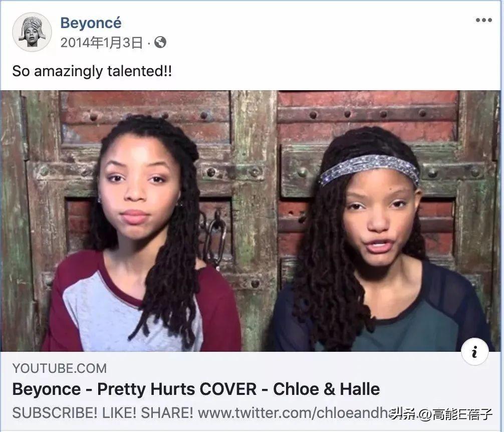Open the round profile picture avatar

pos(32,32)
